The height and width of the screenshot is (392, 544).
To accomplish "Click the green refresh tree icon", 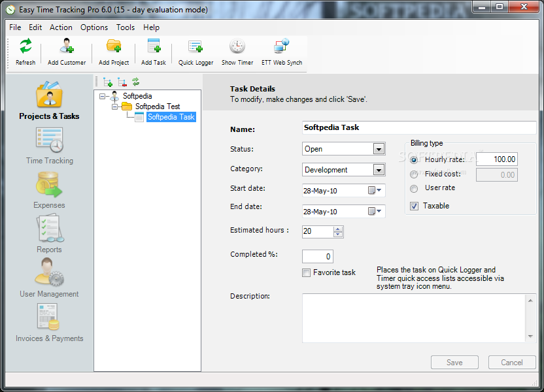I will click(x=135, y=82).
